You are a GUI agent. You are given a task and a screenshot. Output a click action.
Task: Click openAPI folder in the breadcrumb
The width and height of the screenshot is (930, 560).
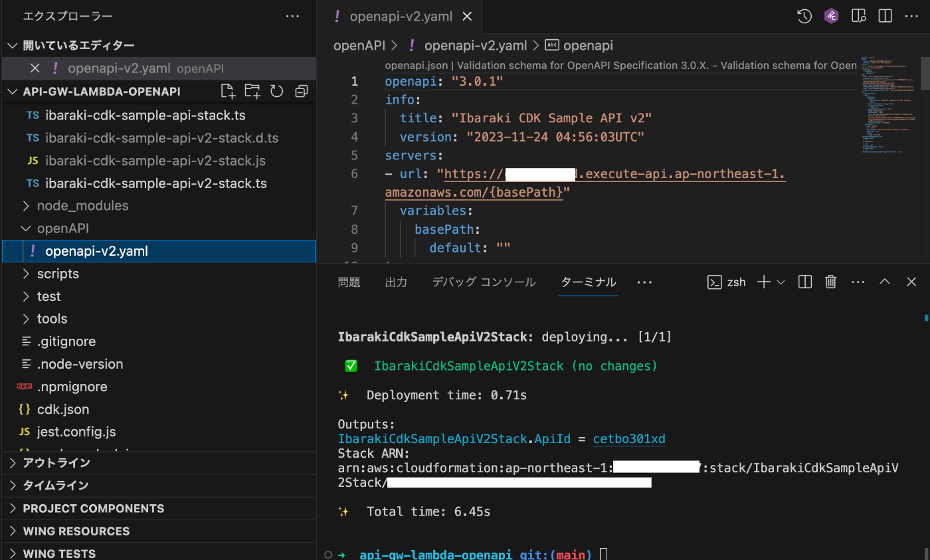click(x=359, y=45)
